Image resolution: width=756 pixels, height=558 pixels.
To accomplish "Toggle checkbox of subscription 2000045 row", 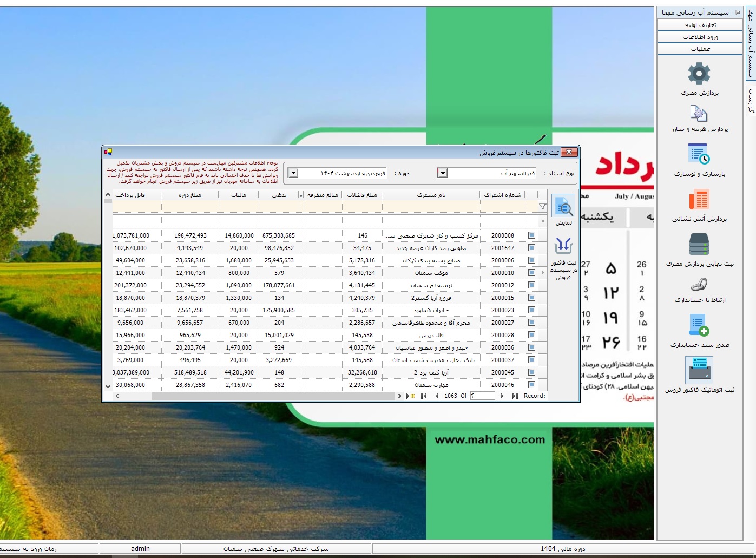I will point(531,372).
